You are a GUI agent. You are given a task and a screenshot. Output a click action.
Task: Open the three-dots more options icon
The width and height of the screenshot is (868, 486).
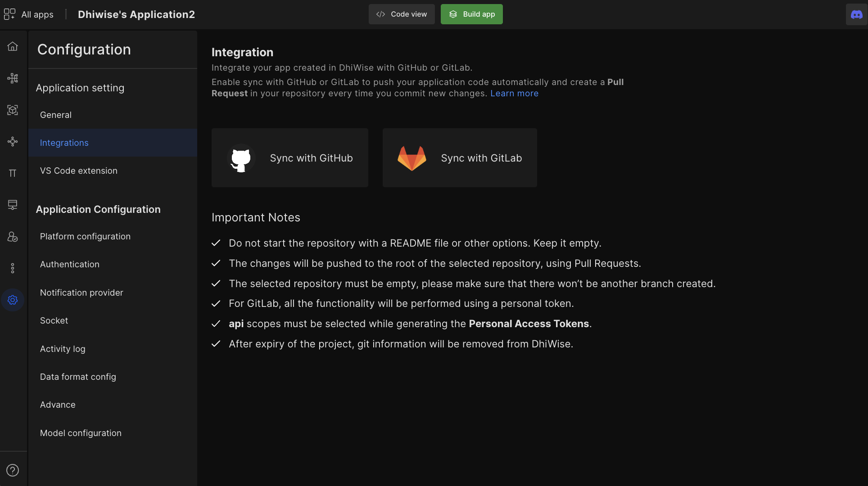[13, 268]
